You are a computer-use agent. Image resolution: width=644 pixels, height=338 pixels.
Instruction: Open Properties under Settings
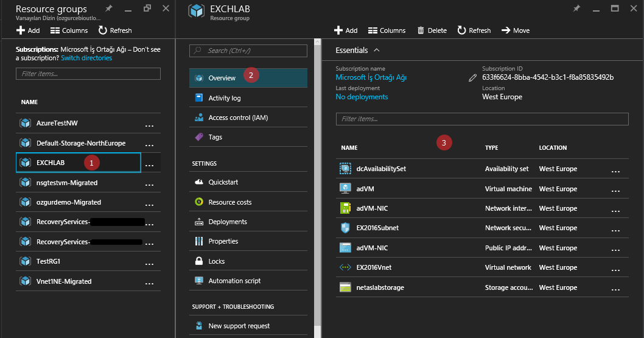pos(248,241)
